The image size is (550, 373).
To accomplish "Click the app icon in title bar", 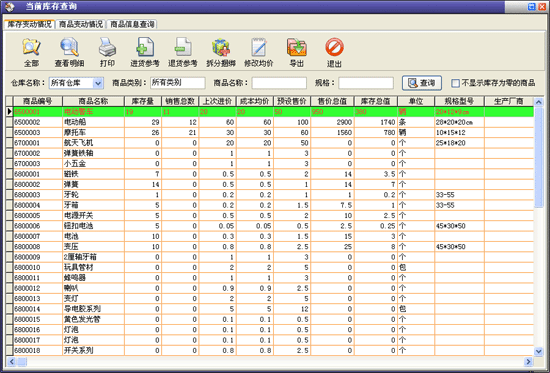I will tap(10, 6).
